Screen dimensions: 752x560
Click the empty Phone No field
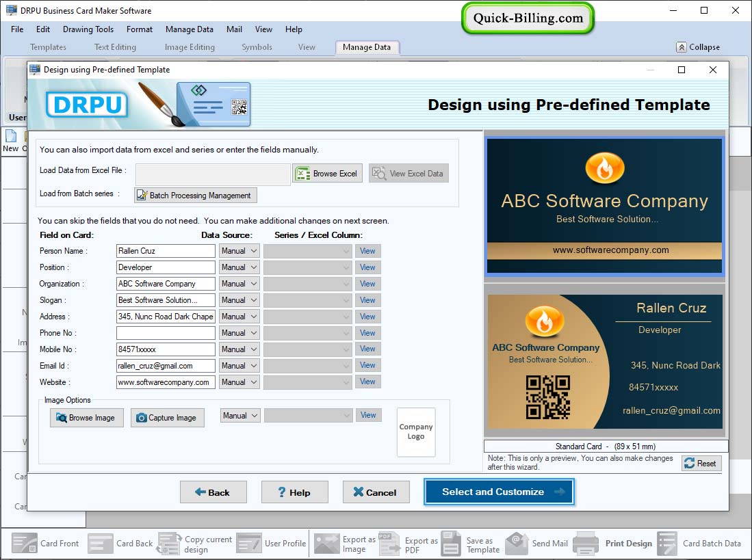166,333
